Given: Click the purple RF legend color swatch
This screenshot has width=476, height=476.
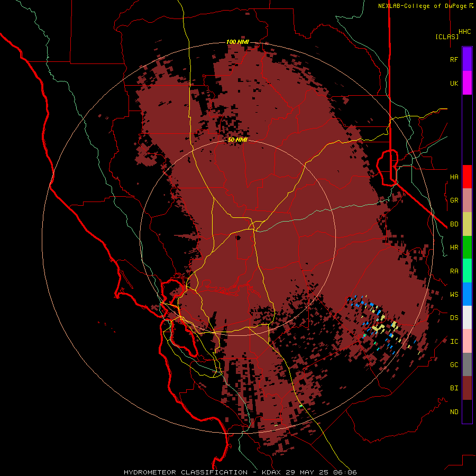Looking at the screenshot, I should coord(467,59).
